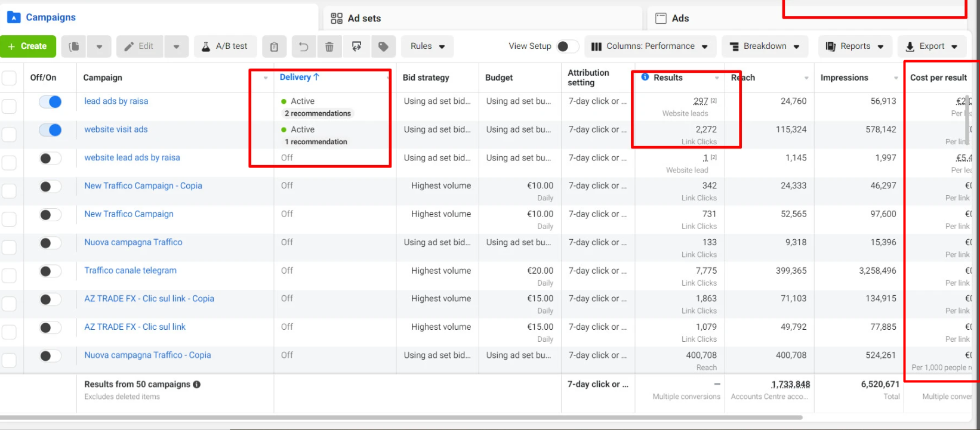Toggle the View Setup switch

coord(567,47)
